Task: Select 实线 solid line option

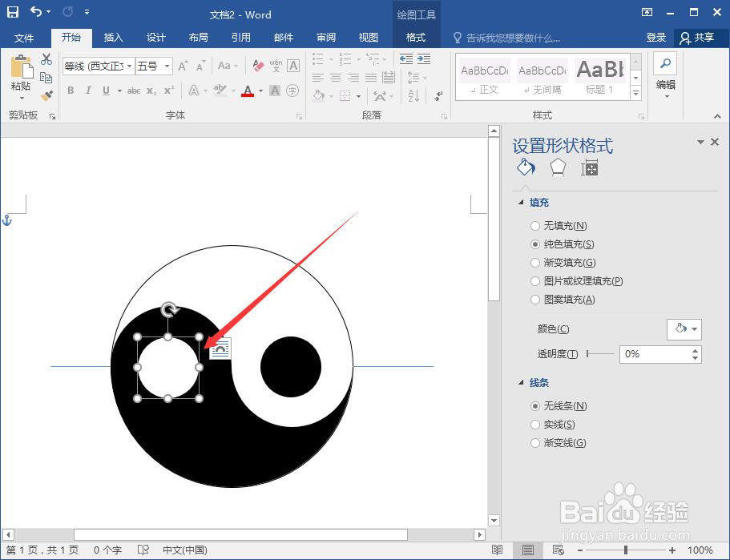Action: click(535, 424)
